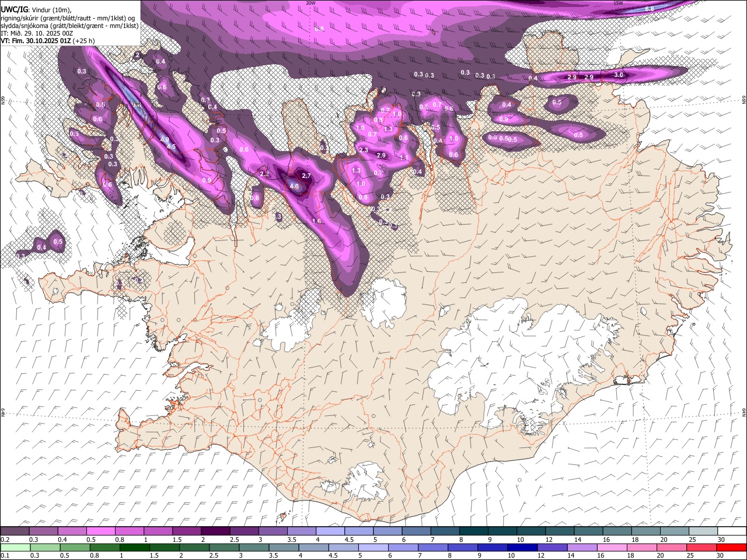Select the rain/snow legend description line 'rigning/skúrir'
Viewport: 747px width, 560px height.
click(68, 17)
